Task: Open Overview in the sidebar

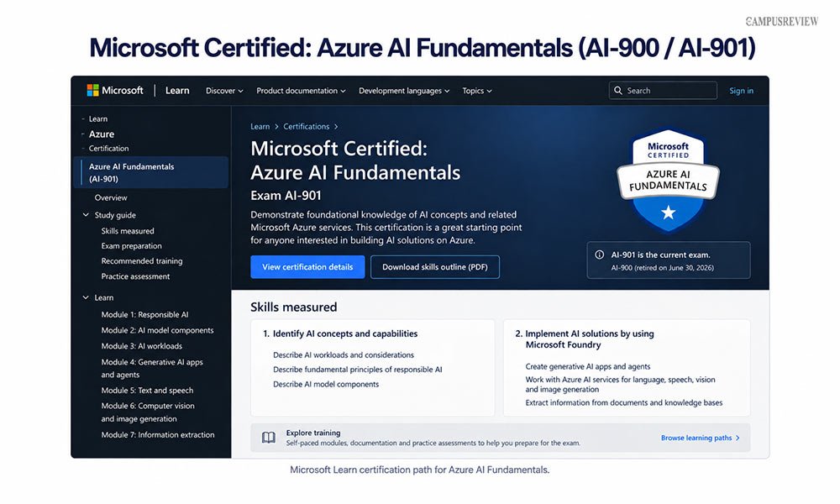Action: 111,197
